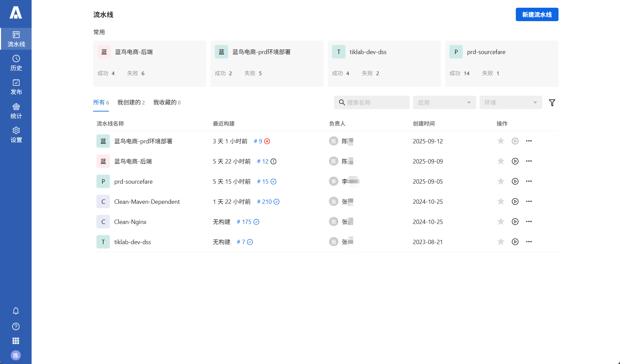Select the 我收藏的 tab

tap(167, 102)
